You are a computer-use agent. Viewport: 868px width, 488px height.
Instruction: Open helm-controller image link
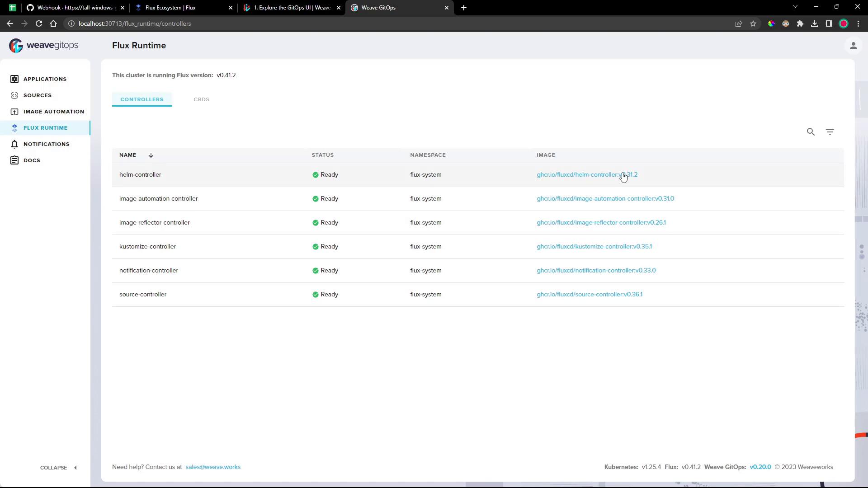click(587, 175)
